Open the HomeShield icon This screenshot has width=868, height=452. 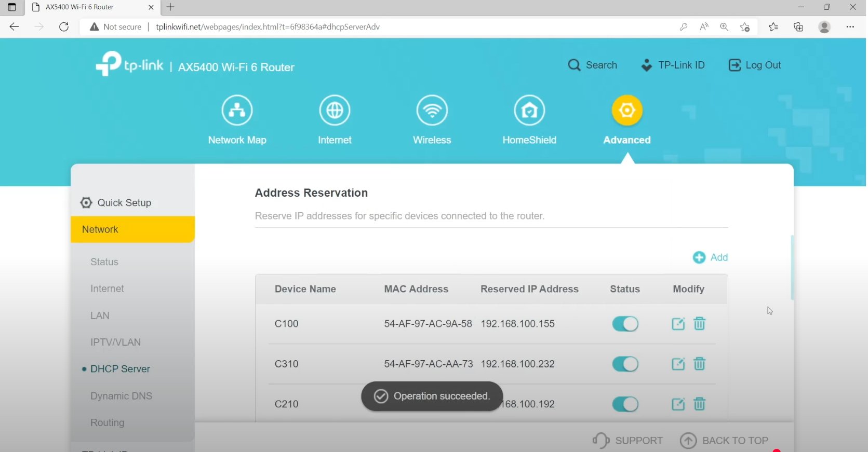pyautogui.click(x=529, y=111)
